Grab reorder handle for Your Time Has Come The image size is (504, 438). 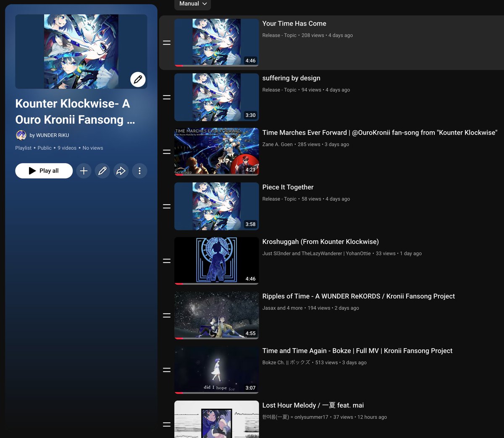167,43
